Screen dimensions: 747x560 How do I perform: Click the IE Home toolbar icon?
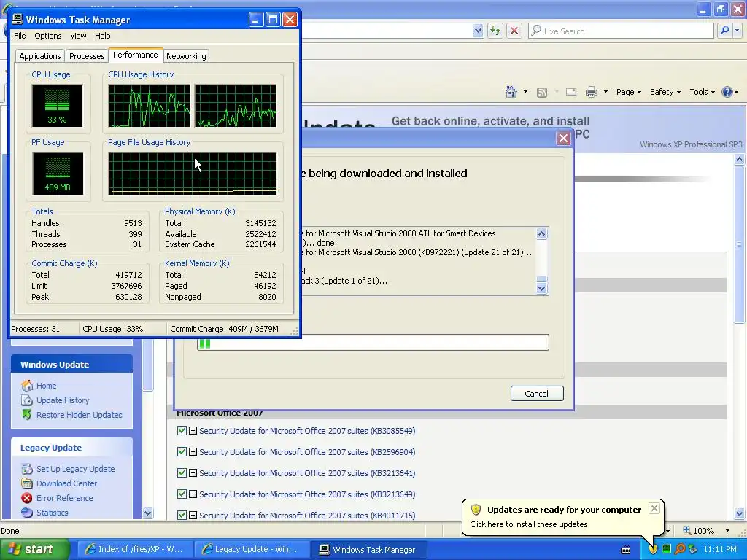[x=511, y=91]
